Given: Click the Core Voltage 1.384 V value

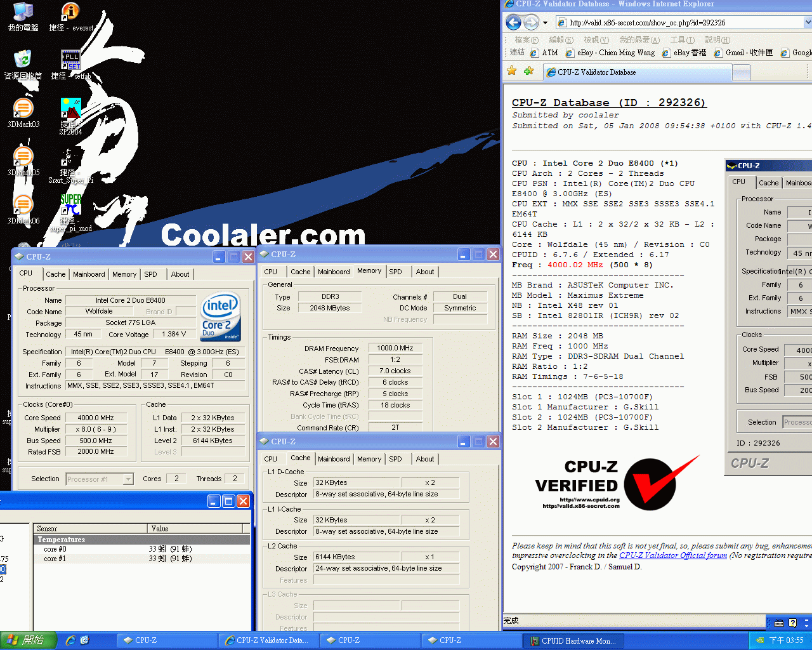Looking at the screenshot, I should (174, 334).
